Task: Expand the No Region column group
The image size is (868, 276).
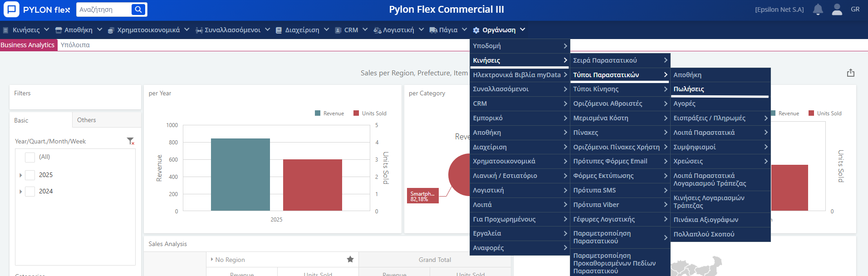Action: coord(212,259)
